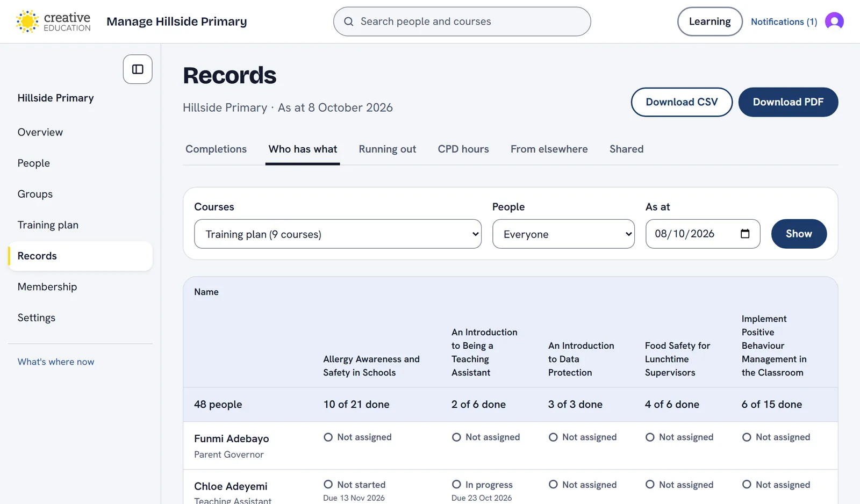Focus the Search people and courses field

click(462, 21)
